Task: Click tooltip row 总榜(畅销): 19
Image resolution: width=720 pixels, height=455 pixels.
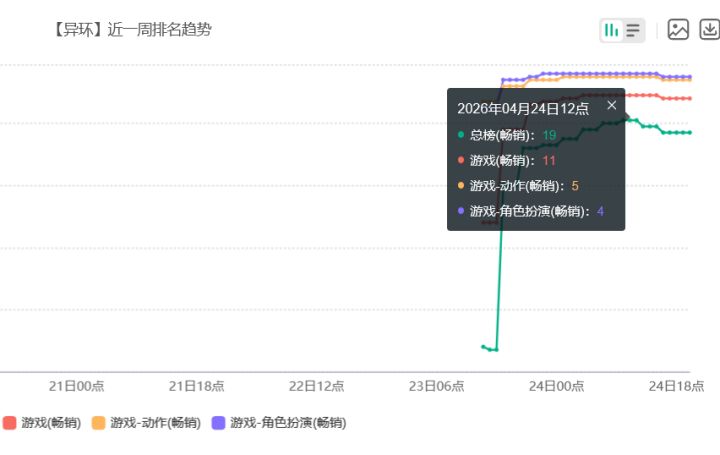Action: (x=507, y=135)
